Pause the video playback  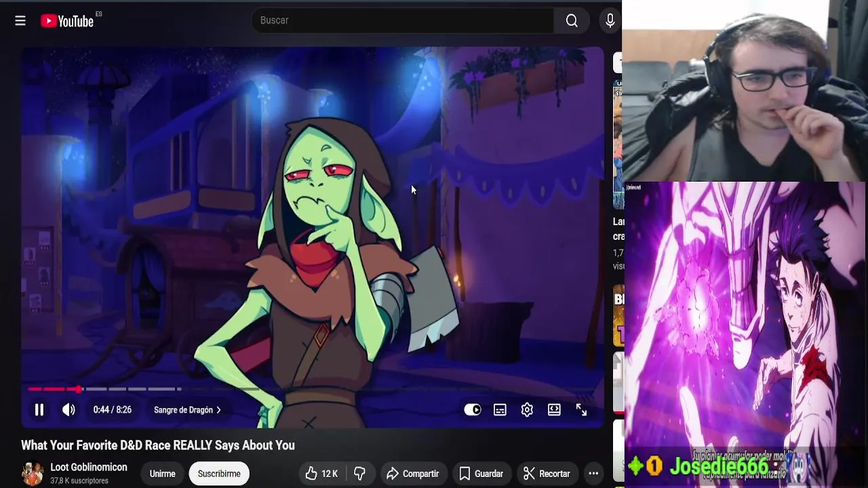pos(39,409)
